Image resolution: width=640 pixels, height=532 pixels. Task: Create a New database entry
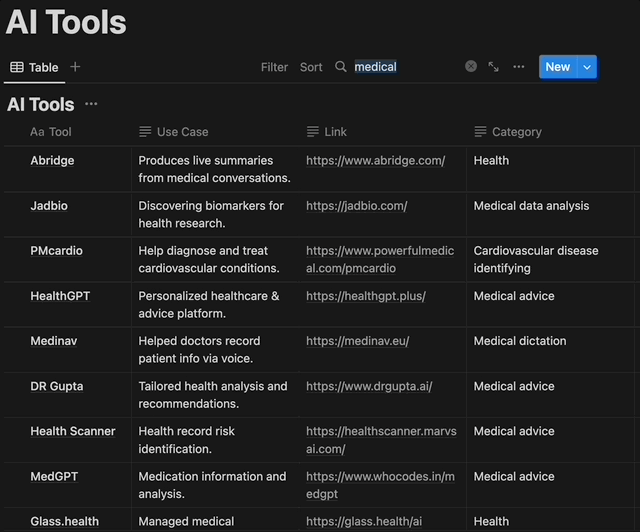[558, 67]
